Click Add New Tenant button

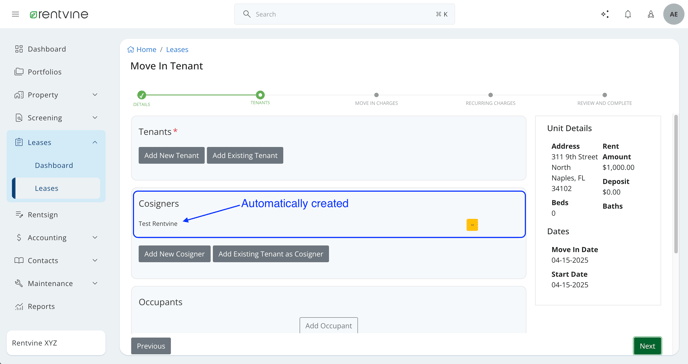point(172,155)
